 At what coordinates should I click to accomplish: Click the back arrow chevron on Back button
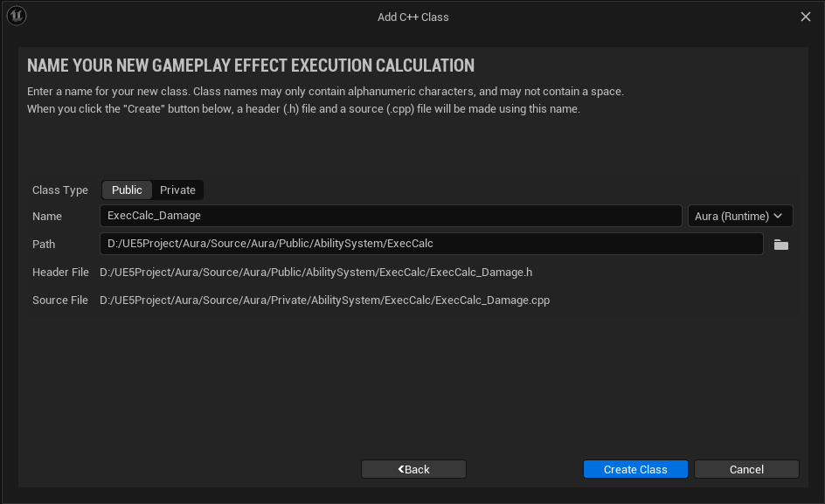coord(401,469)
